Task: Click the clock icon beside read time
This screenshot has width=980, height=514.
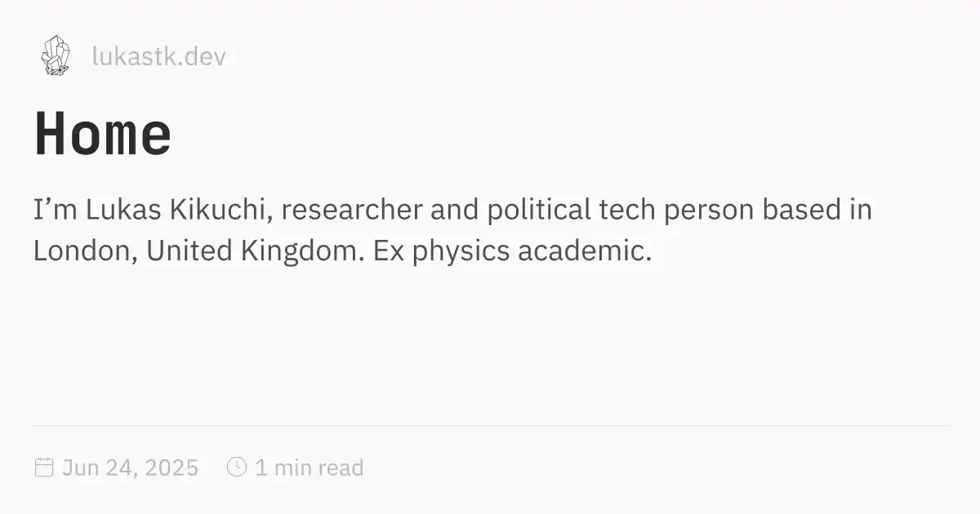Action: (236, 467)
